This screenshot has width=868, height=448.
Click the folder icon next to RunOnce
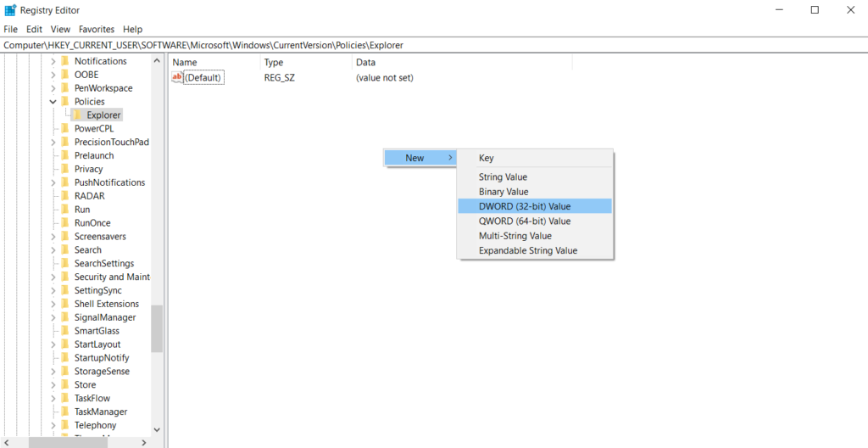click(64, 223)
